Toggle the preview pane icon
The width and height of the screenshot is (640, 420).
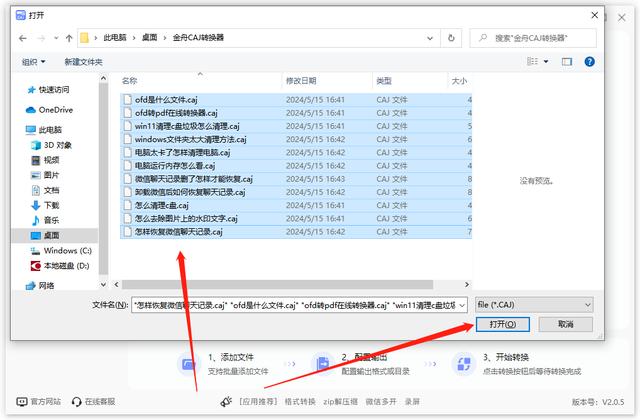[x=567, y=62]
